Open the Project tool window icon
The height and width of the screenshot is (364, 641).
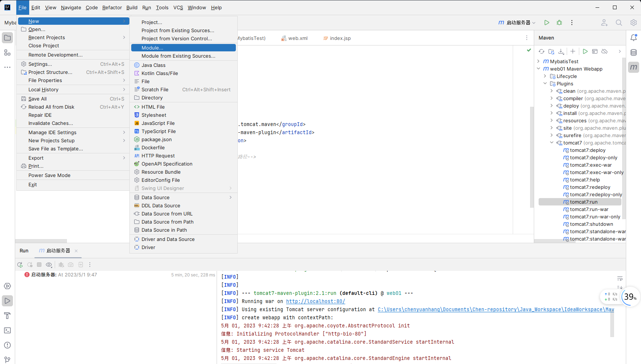click(7, 38)
